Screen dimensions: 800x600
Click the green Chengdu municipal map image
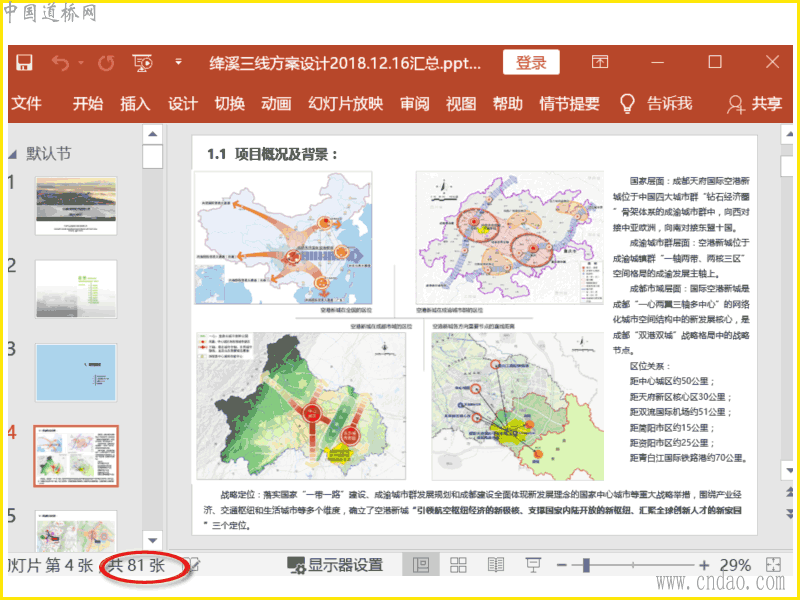[x=301, y=406]
